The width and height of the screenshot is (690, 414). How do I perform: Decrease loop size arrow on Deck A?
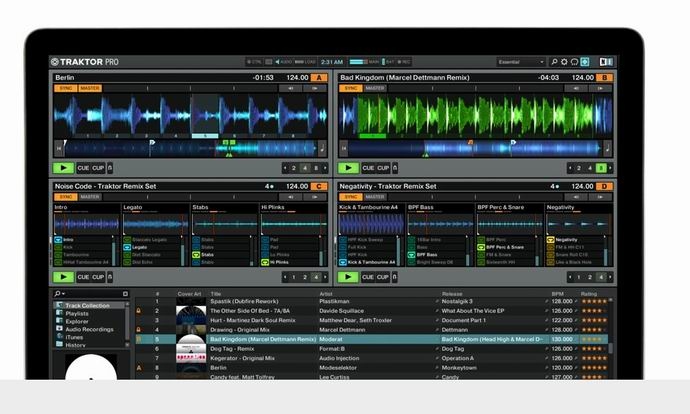point(285,168)
